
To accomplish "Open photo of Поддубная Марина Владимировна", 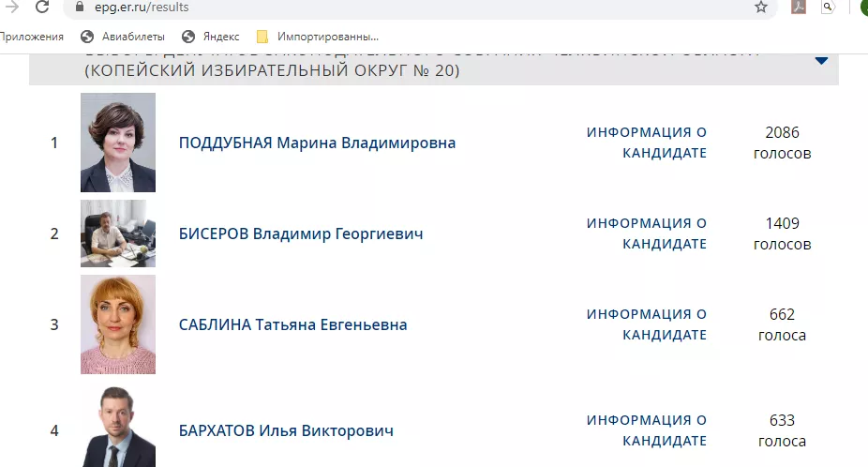I will tap(118, 143).
